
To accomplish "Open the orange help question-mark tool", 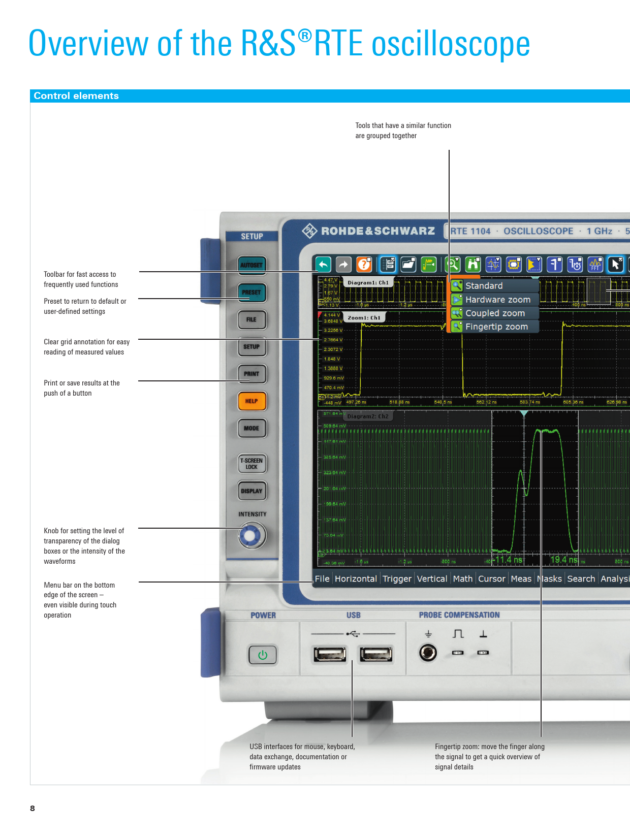I will (364, 264).
